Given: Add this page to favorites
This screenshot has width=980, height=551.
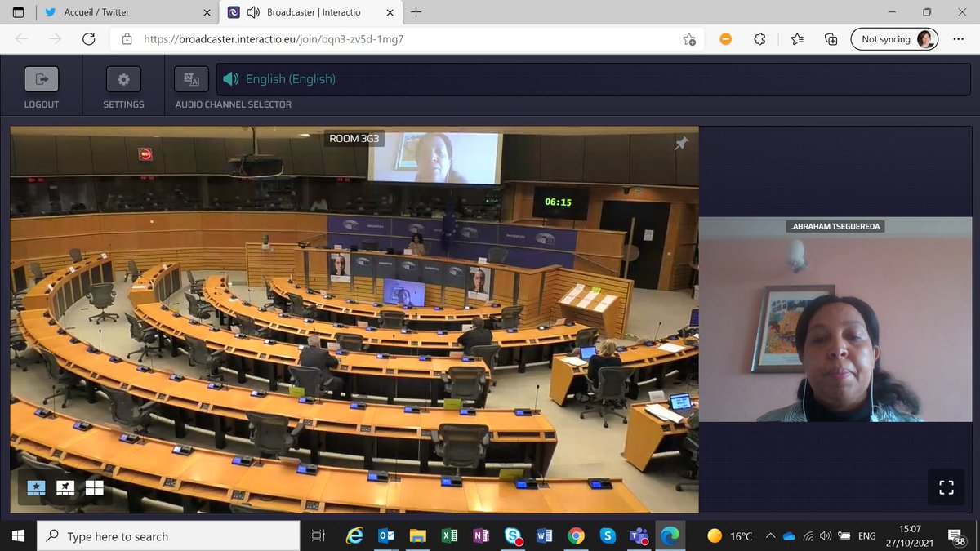Looking at the screenshot, I should [x=689, y=39].
